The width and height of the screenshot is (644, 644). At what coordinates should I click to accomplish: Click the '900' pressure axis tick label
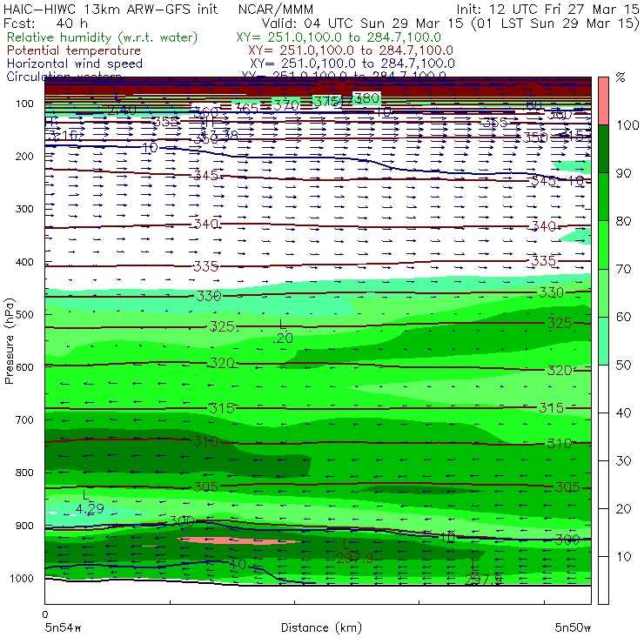(24, 526)
